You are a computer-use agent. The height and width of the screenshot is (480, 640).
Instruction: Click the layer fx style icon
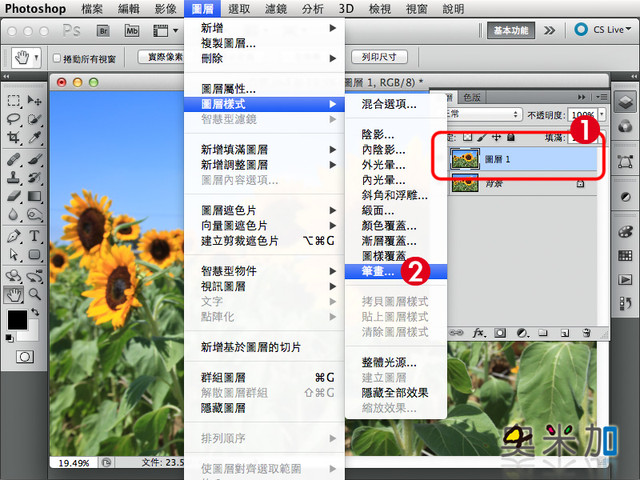[x=479, y=333]
